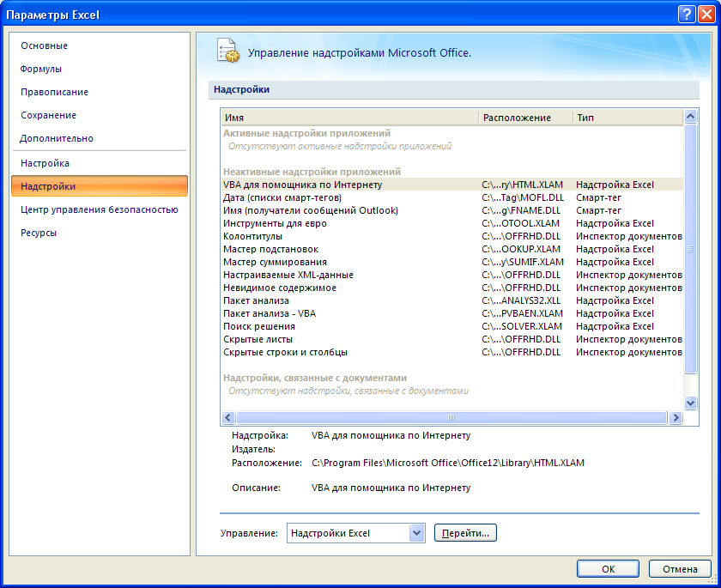Confirm with the OK button

click(608, 569)
